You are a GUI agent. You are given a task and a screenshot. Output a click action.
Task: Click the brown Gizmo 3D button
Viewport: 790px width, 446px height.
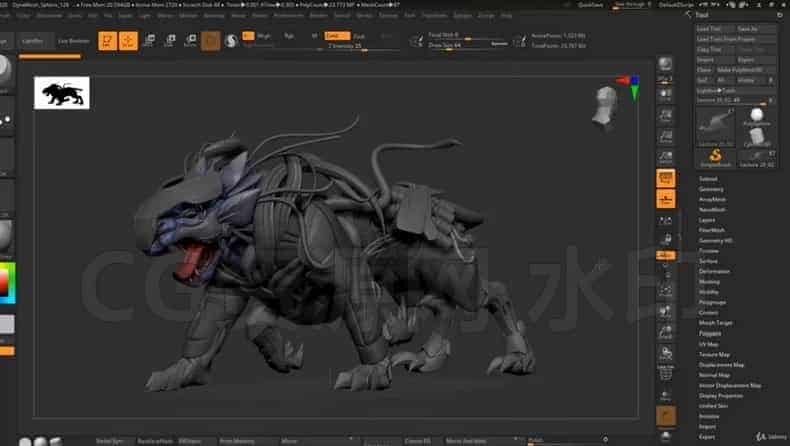(x=211, y=41)
